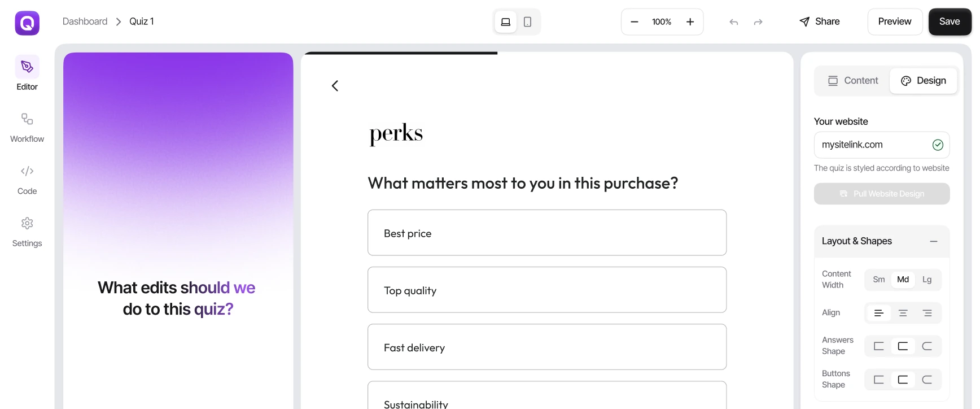Viewport: 980px width, 409px height.
Task: Select slightly rounded Answers Shape
Action: (903, 346)
